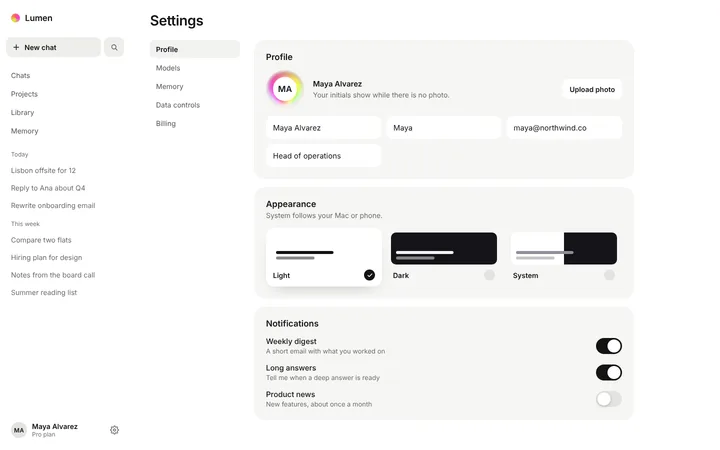Select the Dark appearance radio button
This screenshot has width=720, height=450.
pyautogui.click(x=489, y=275)
